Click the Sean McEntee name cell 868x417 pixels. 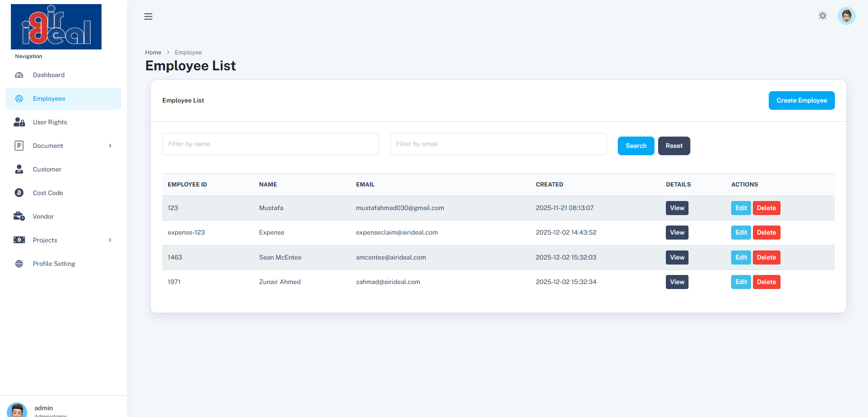(280, 257)
